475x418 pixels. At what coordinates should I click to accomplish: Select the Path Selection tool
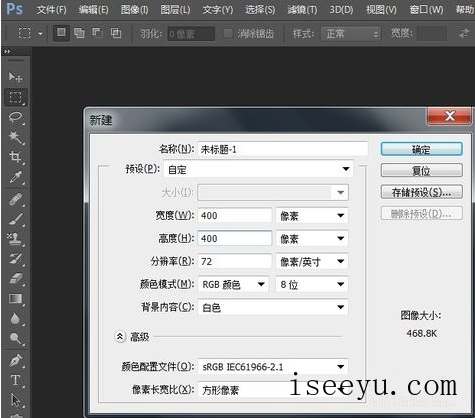coord(15,400)
